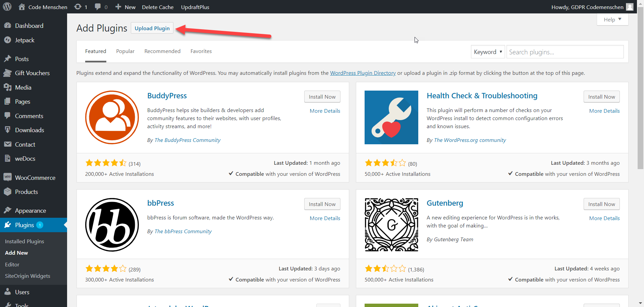The height and width of the screenshot is (307, 644).
Task: Open the BuddyPress plugin logo
Action: [x=112, y=117]
